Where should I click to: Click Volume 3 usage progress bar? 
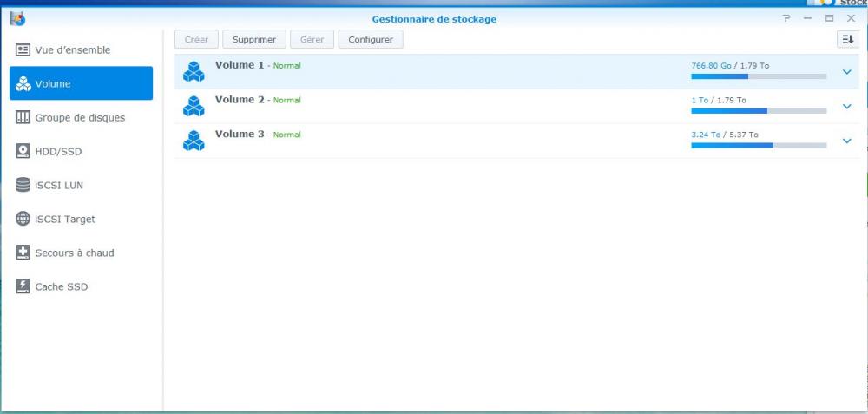point(759,145)
